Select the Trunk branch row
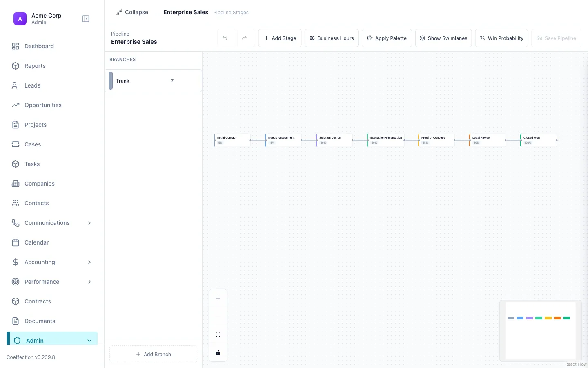 154,81
